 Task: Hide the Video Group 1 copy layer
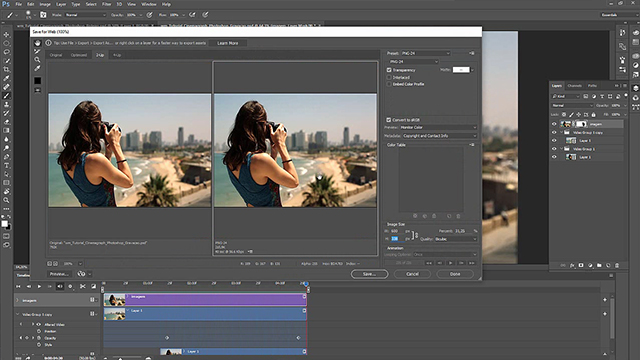pos(554,133)
